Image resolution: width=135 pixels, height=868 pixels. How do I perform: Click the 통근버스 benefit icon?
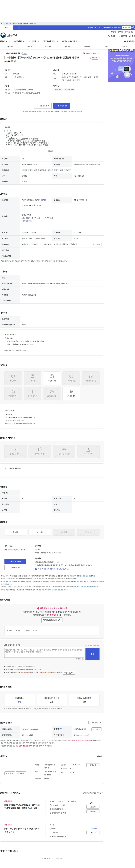[13, 378]
